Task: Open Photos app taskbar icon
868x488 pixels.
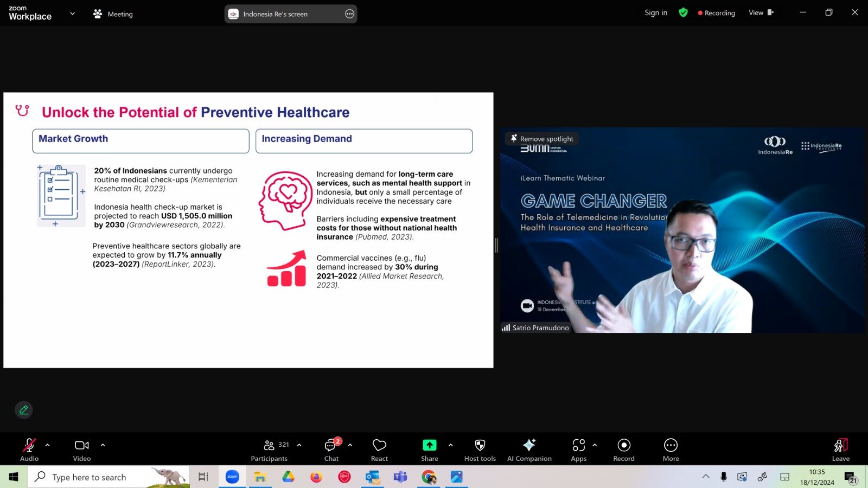Action: click(x=457, y=477)
